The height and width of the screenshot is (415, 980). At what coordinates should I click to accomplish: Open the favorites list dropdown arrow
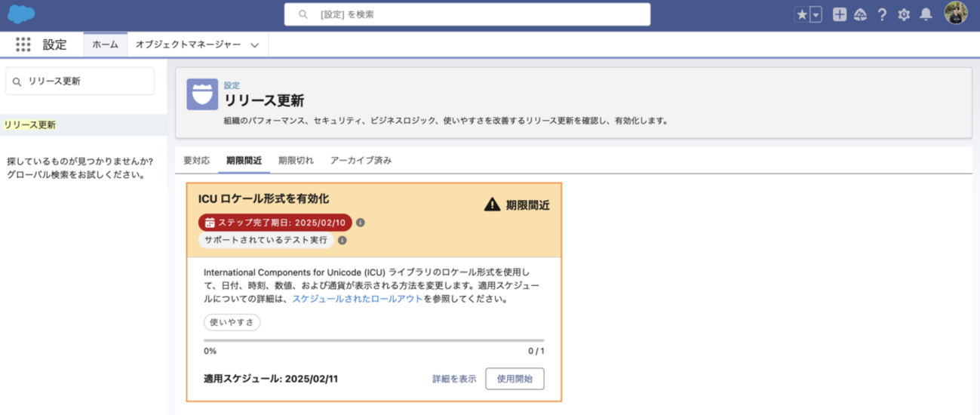(x=815, y=14)
